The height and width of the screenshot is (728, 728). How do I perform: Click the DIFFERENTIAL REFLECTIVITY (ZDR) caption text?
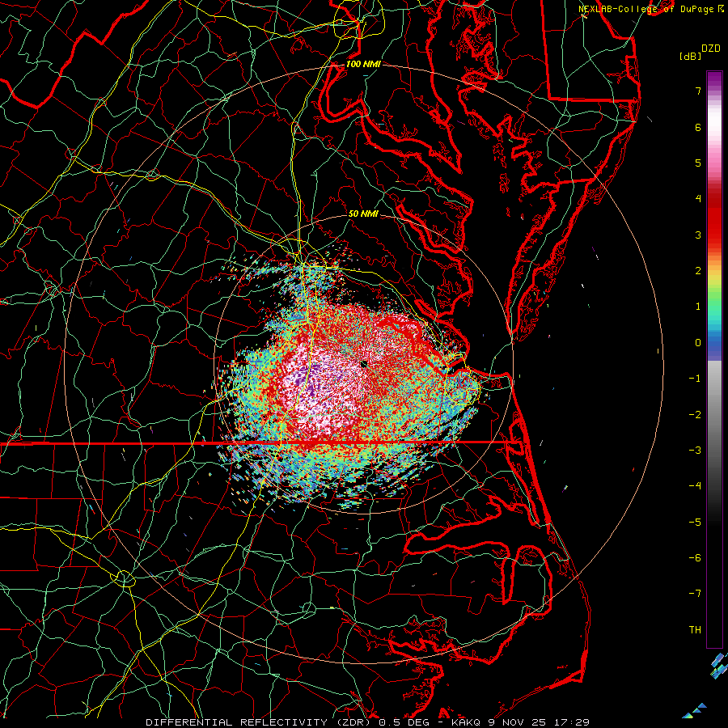(x=259, y=722)
